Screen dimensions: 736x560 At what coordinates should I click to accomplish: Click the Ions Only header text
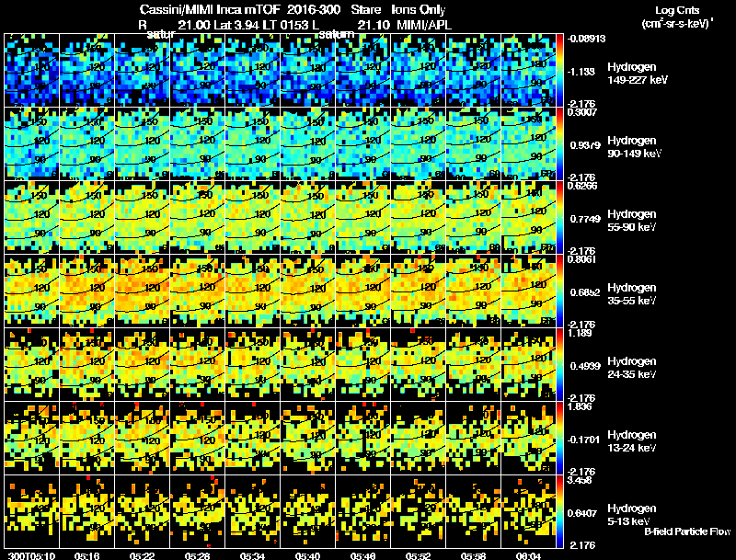[x=419, y=10]
